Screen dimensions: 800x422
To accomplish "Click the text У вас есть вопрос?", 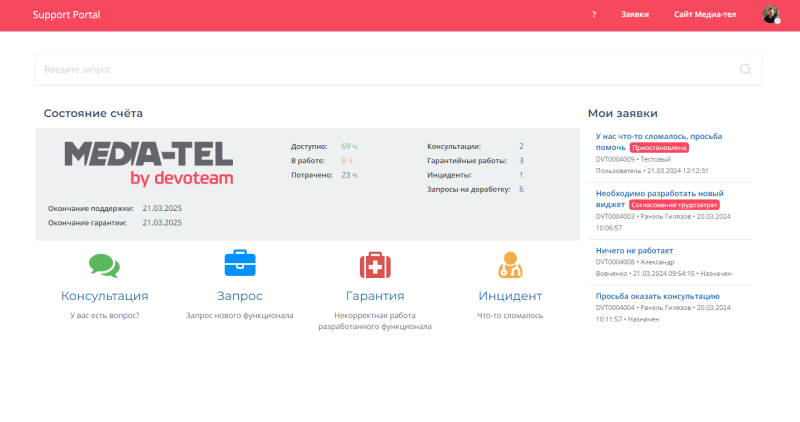I will pos(105,315).
